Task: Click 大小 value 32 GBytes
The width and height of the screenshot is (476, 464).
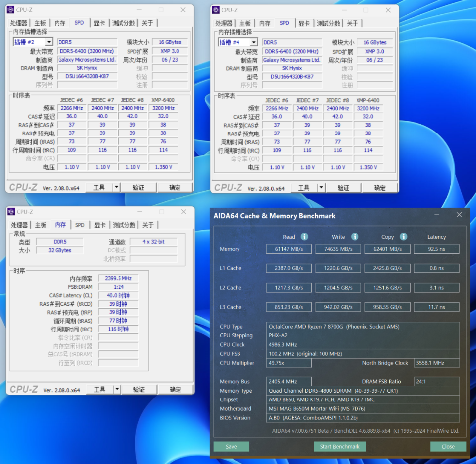Action: pos(60,250)
